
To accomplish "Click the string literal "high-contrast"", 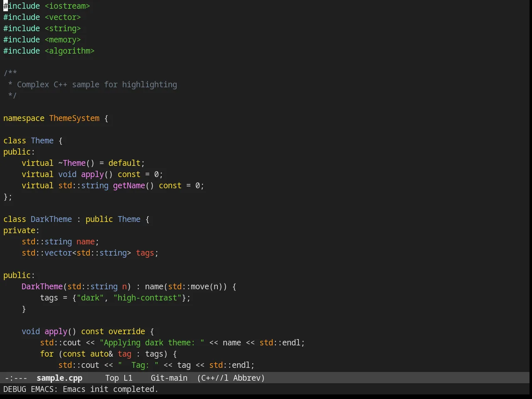I will coord(147,298).
